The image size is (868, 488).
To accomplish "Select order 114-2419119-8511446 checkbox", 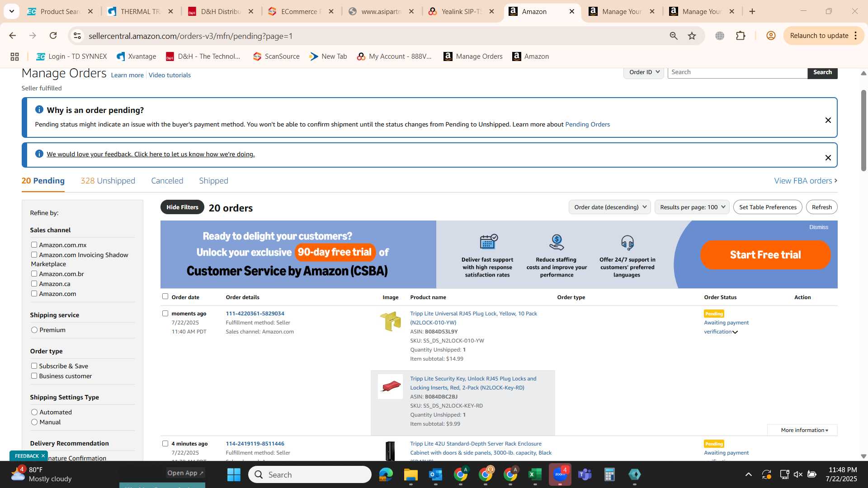I will pos(165,444).
